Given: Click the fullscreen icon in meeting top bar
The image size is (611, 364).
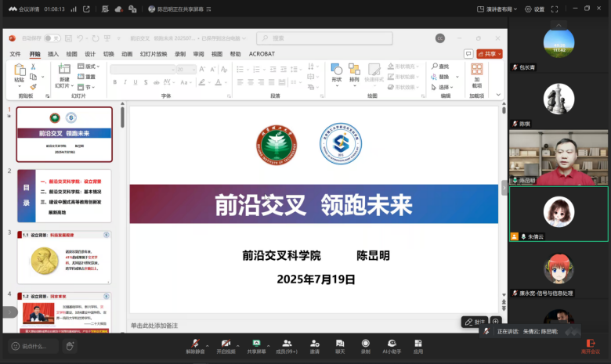Looking at the screenshot, I should [555, 9].
